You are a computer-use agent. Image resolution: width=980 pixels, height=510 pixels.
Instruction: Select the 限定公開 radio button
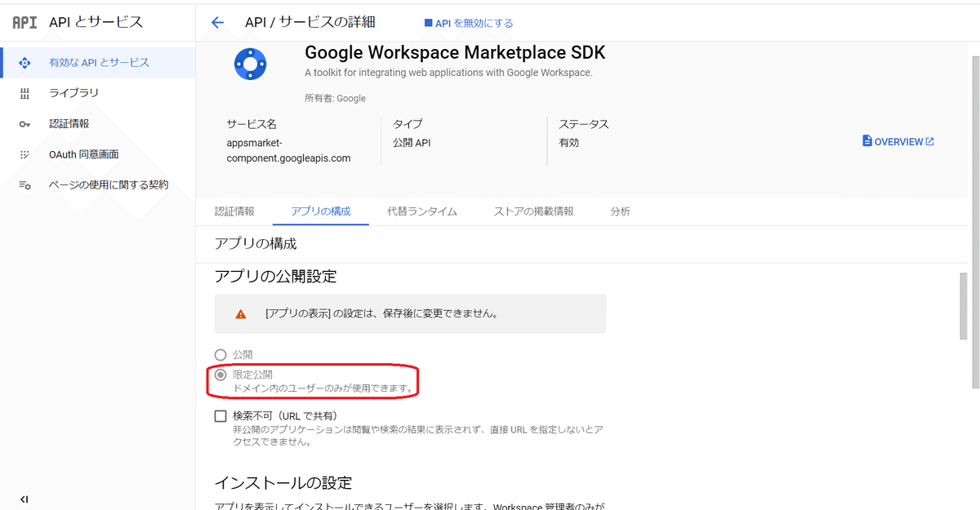pyautogui.click(x=220, y=375)
